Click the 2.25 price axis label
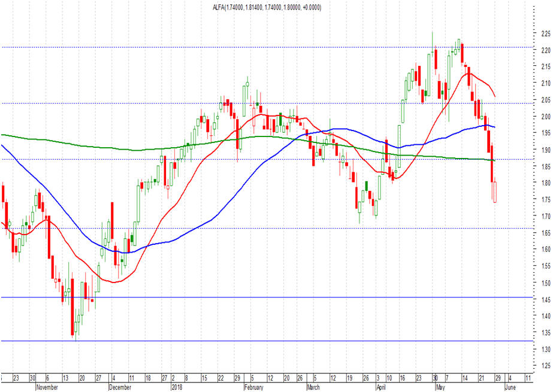 click(x=546, y=34)
